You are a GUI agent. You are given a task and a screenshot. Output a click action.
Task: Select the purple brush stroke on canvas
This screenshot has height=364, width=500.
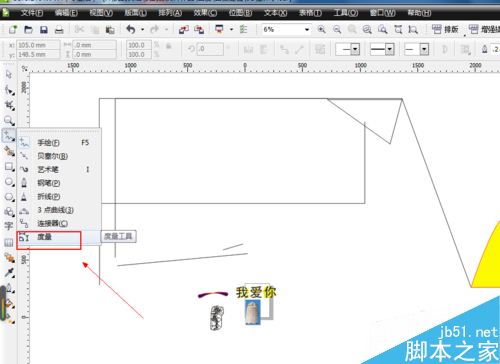[213, 294]
